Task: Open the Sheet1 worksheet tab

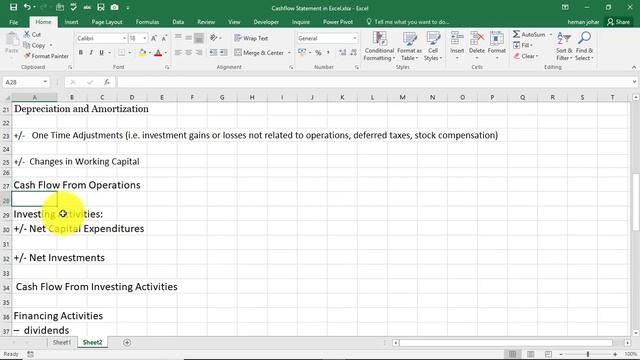Action: [62, 342]
